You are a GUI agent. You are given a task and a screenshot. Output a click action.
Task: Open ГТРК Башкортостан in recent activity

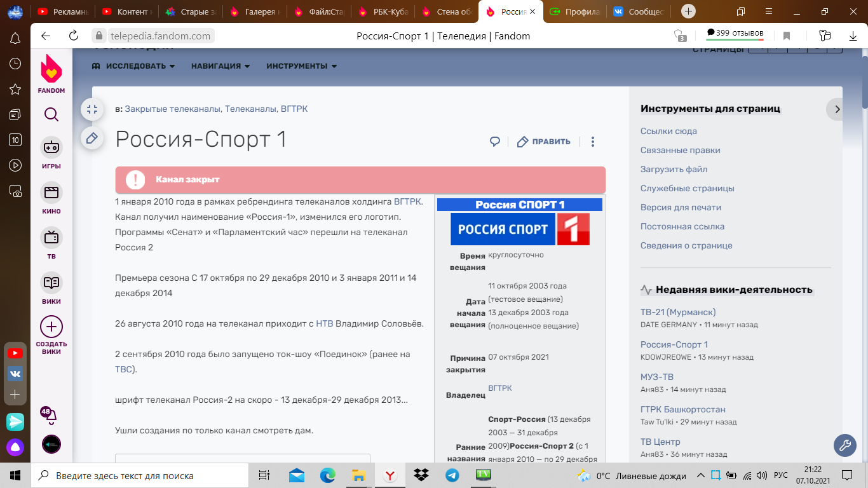(x=683, y=409)
